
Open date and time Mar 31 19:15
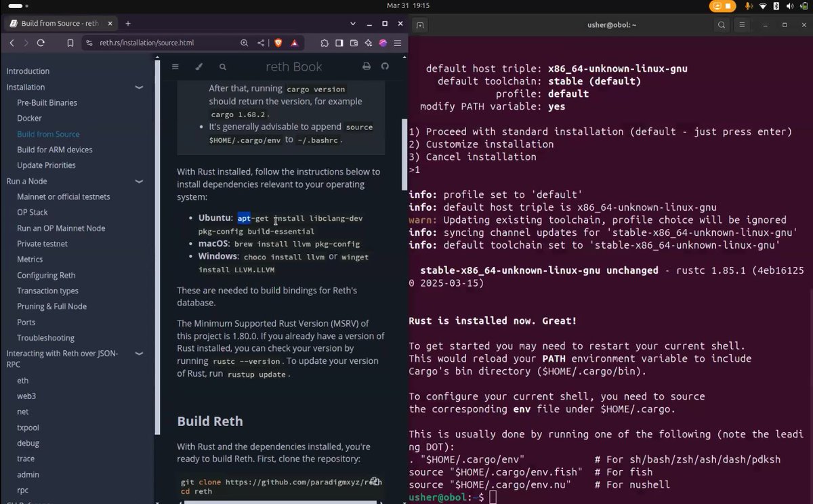[409, 5]
